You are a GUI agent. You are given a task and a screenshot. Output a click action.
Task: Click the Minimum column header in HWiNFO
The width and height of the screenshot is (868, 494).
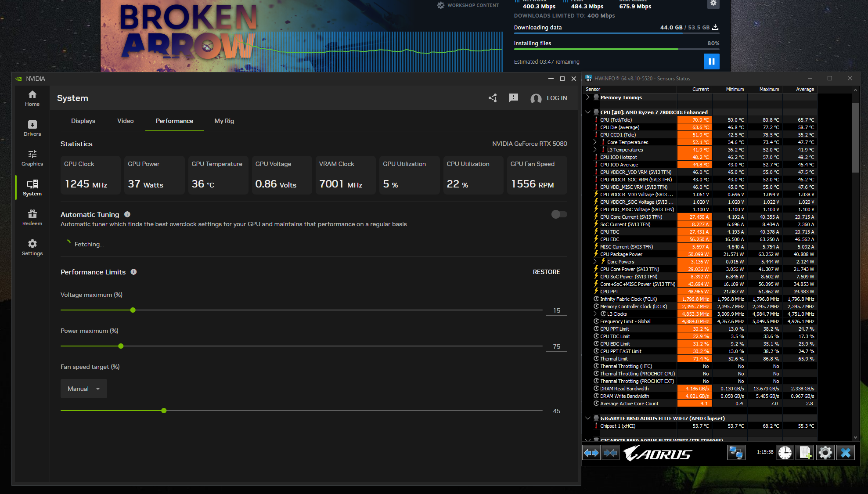tap(730, 89)
